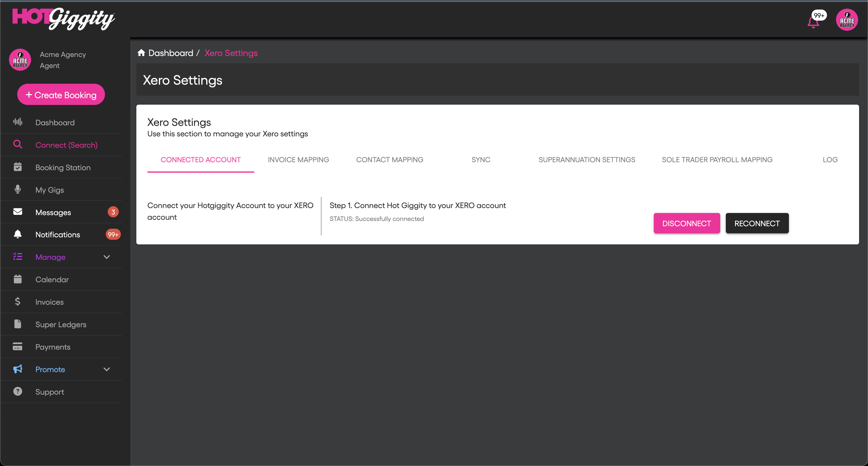Open Booking Station via its calendar-check icon
Image resolution: width=868 pixels, height=466 pixels.
pyautogui.click(x=18, y=167)
